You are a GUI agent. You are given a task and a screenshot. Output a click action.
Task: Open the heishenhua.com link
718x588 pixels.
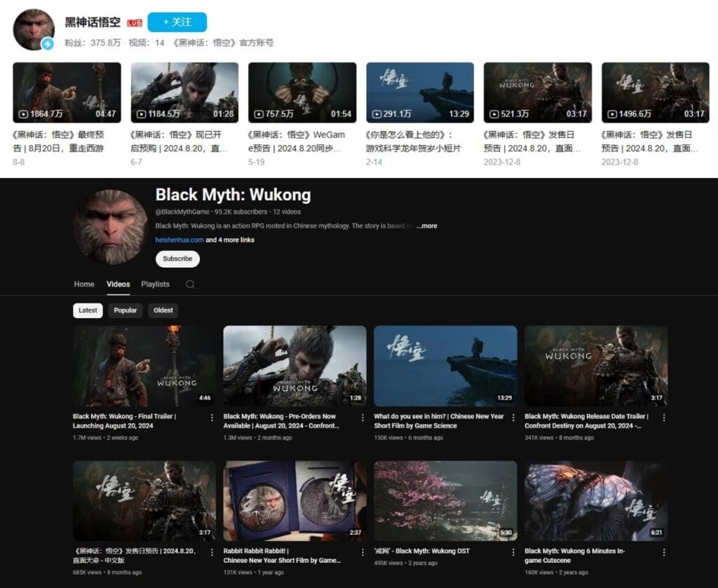(x=179, y=240)
